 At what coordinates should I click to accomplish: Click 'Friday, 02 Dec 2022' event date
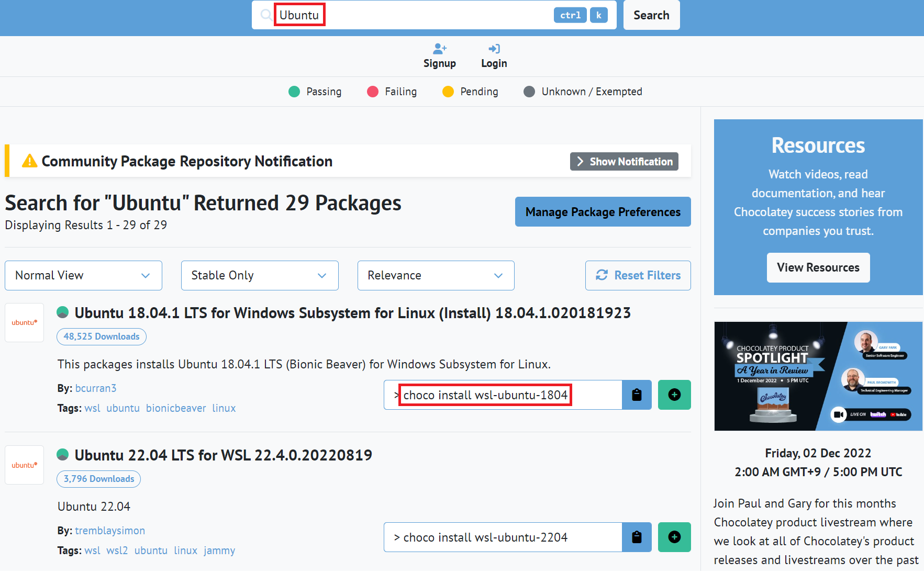tap(818, 453)
